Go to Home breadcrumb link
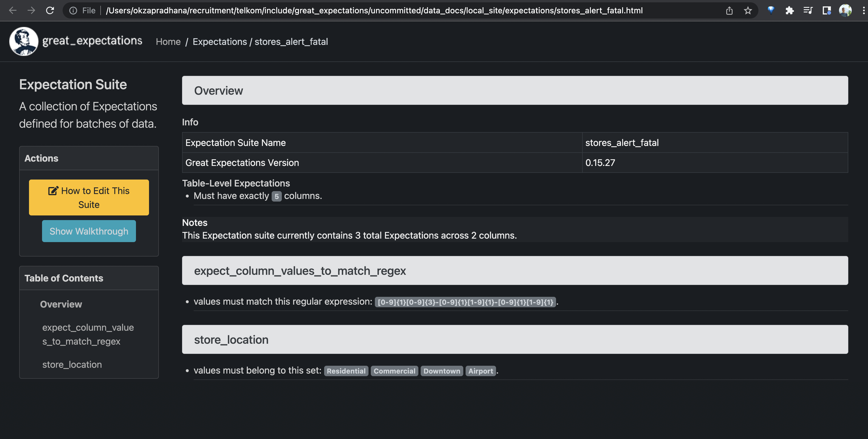This screenshot has height=439, width=868. coord(168,42)
